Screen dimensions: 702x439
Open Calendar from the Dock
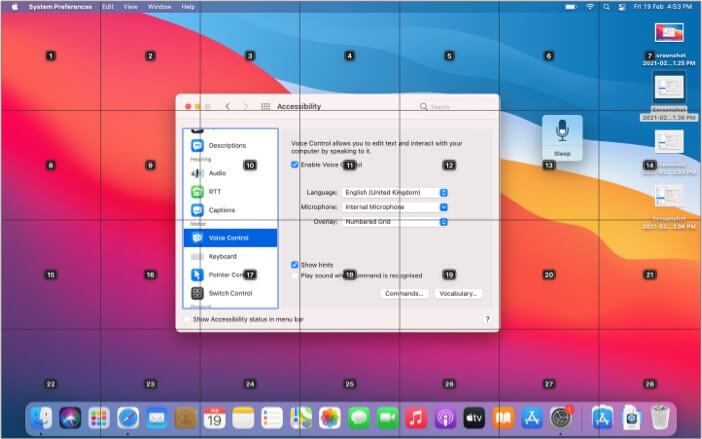(x=214, y=418)
